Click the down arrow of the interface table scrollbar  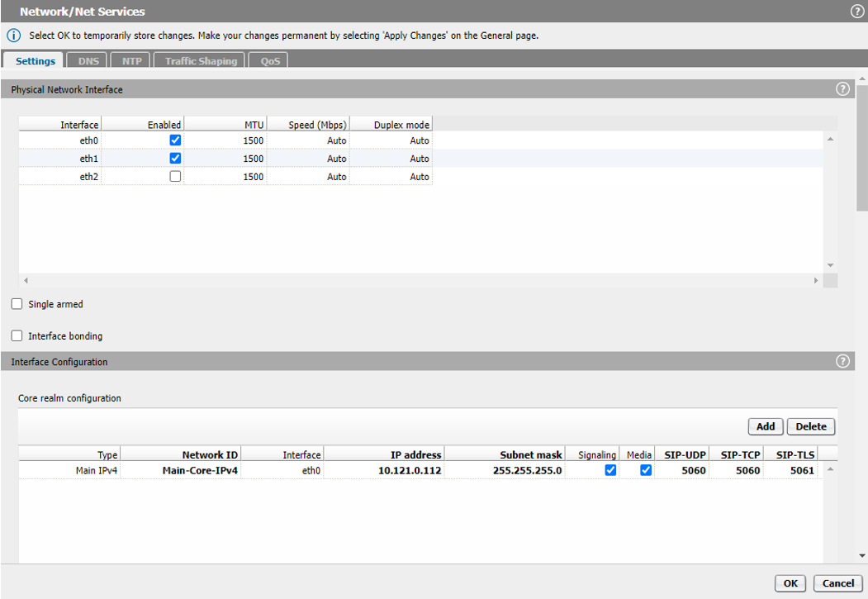pyautogui.click(x=830, y=265)
